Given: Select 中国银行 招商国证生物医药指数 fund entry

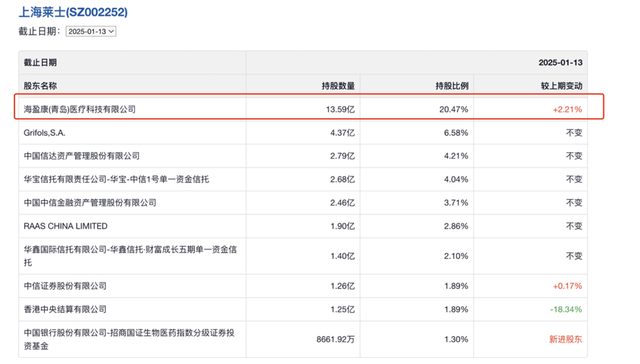Looking at the screenshot, I should pos(129,339).
